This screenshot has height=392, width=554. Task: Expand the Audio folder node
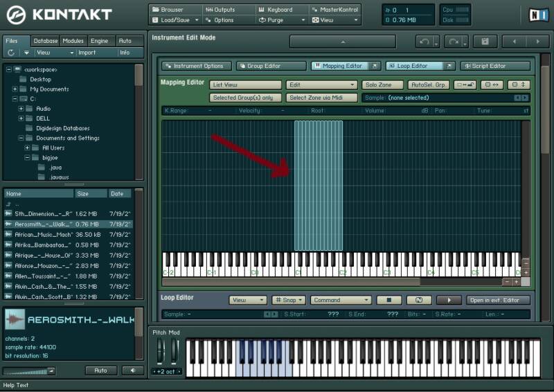(21, 109)
